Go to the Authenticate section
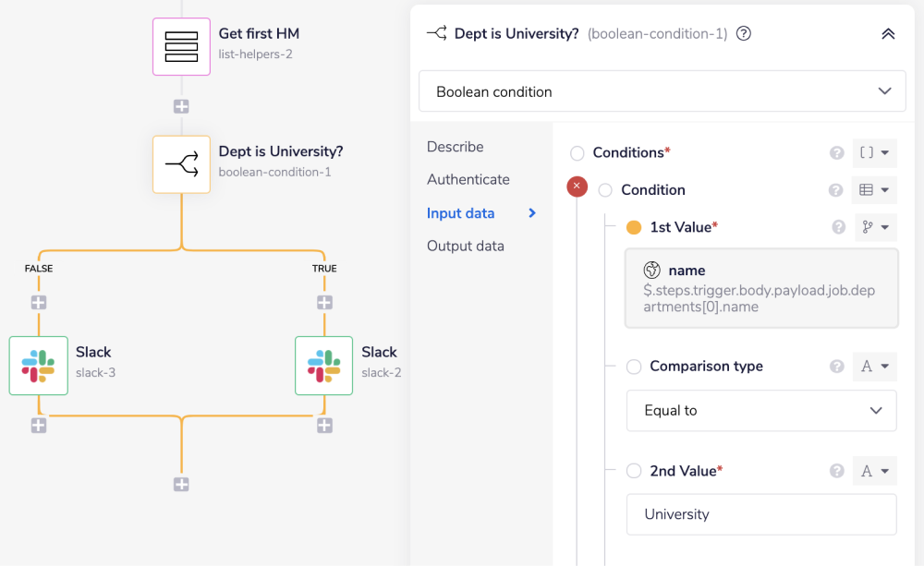Viewport: 924px width, 566px height. (468, 179)
